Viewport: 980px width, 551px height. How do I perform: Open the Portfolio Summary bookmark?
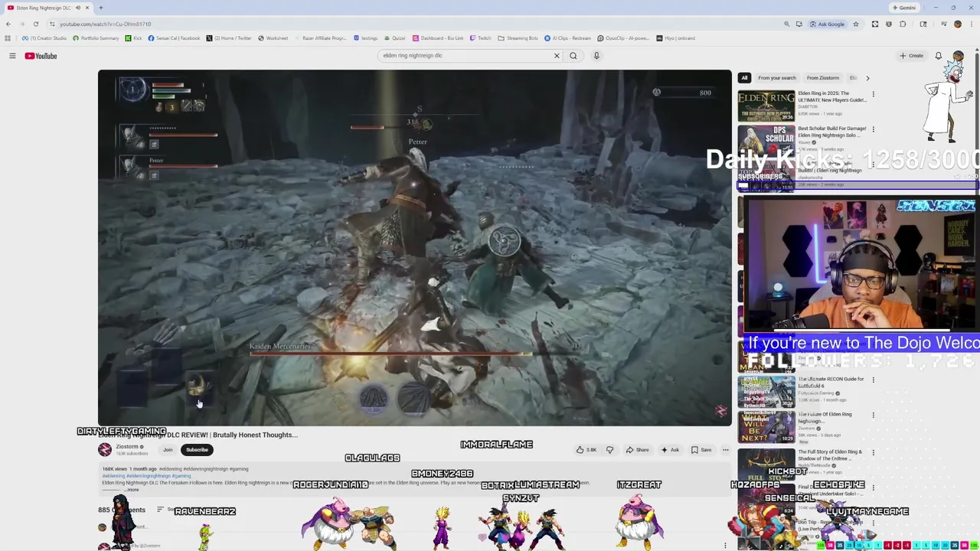click(x=96, y=38)
